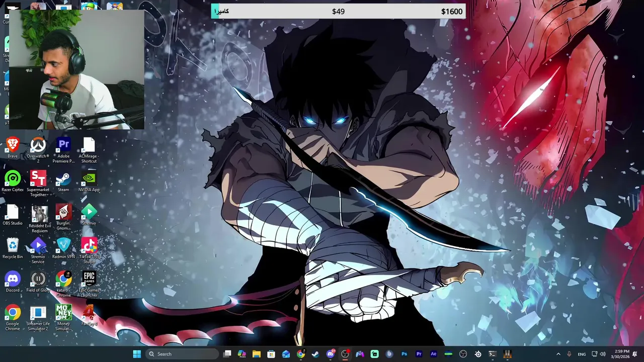Open the clock showing 2:59 PM
Image resolution: width=644 pixels, height=362 pixels.
pyautogui.click(x=621, y=354)
